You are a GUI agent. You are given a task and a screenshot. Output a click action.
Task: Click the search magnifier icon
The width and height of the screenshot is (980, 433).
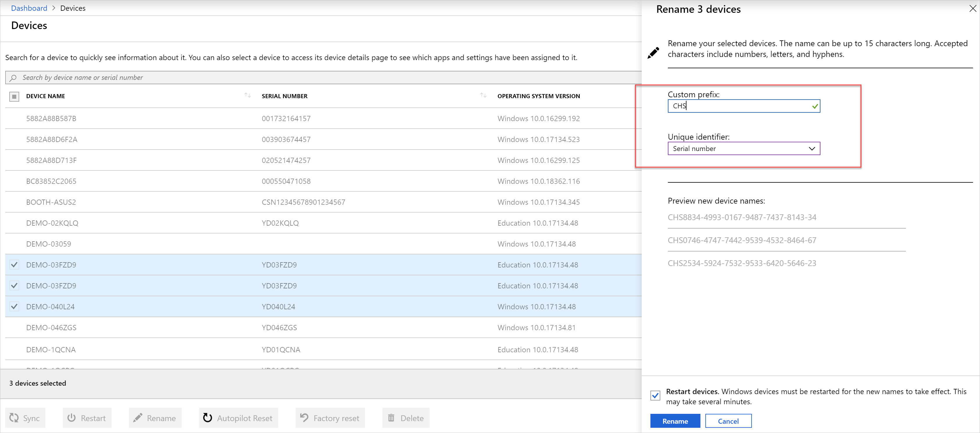point(13,78)
